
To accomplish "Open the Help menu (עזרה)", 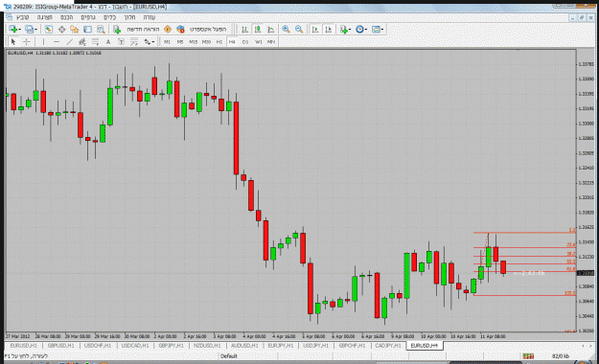I will tap(149, 17).
